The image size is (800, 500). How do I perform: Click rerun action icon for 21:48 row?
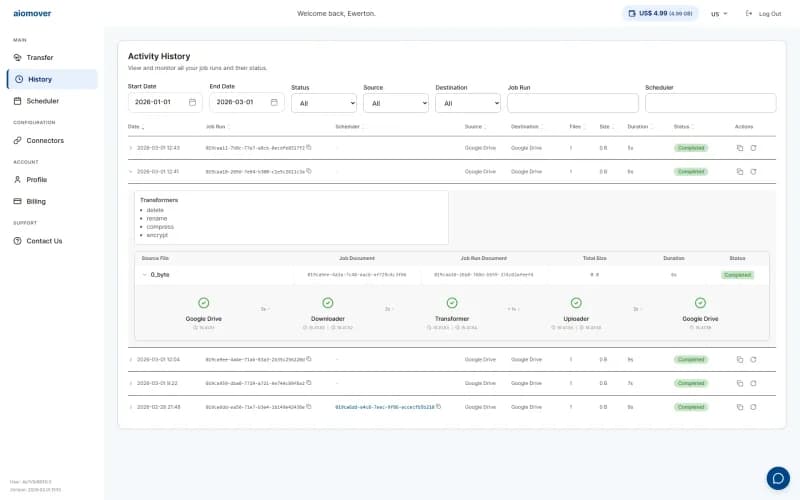[753, 407]
